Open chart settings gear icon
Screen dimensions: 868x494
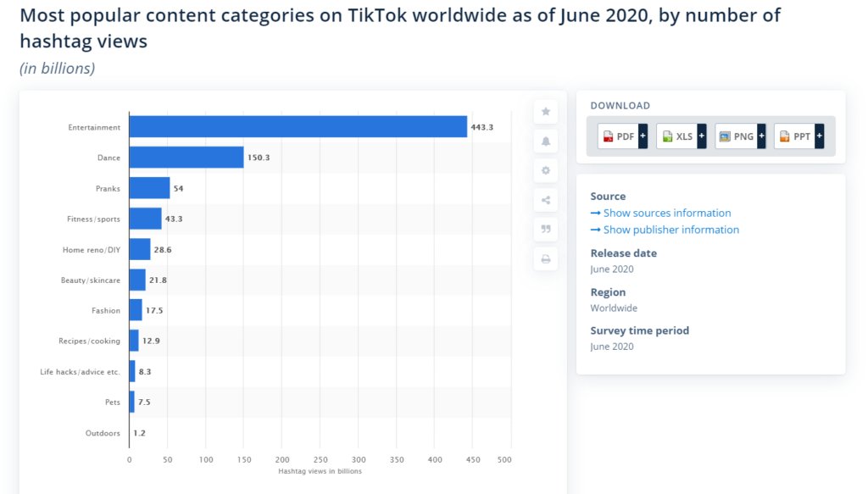(x=545, y=170)
